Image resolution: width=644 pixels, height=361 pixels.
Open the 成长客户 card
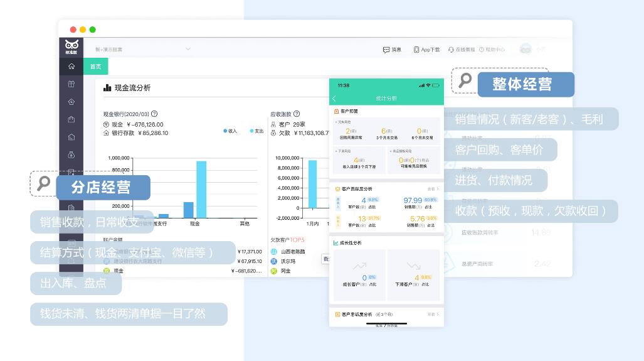(x=359, y=275)
